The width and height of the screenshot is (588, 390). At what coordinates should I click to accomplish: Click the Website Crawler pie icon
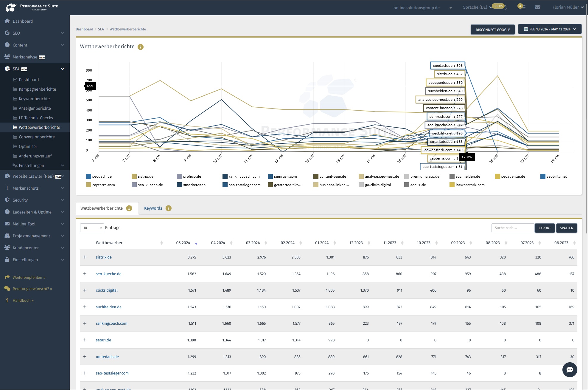point(7,176)
